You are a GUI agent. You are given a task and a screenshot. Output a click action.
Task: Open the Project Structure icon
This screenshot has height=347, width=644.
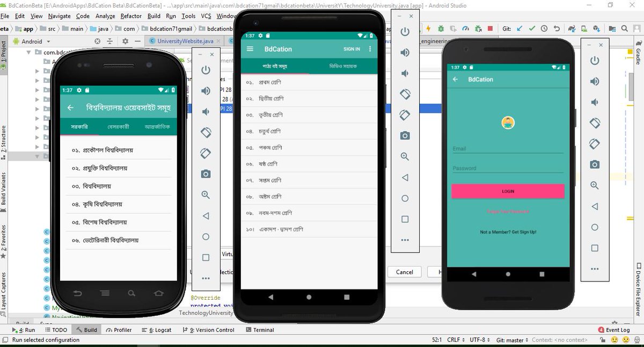point(612,28)
